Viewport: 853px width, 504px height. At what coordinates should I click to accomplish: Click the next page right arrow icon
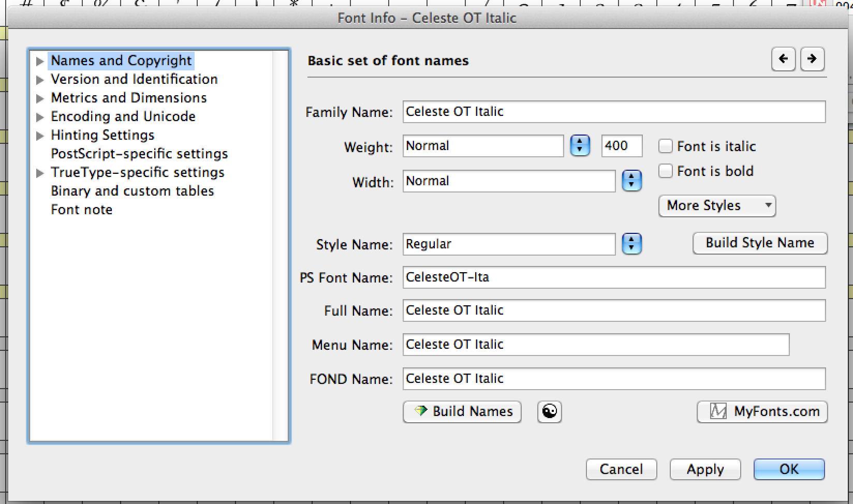click(812, 59)
